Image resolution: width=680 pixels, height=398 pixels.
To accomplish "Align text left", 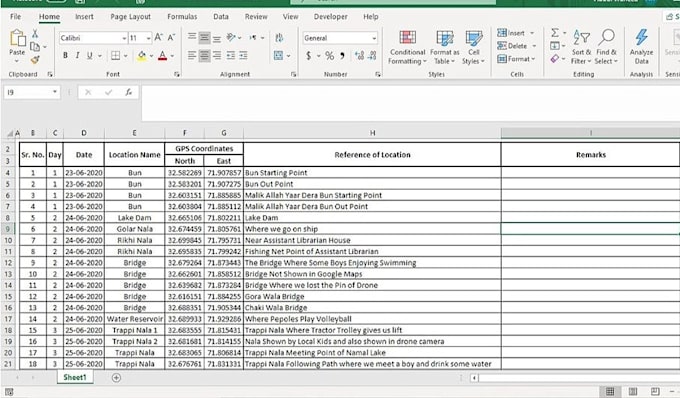I will click(192, 55).
